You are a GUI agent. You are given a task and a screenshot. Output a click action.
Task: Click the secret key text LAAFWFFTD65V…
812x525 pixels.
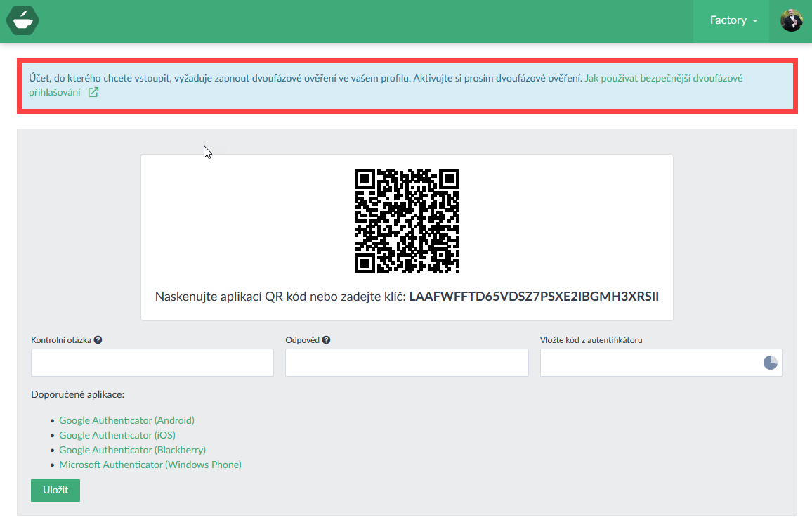coord(534,296)
